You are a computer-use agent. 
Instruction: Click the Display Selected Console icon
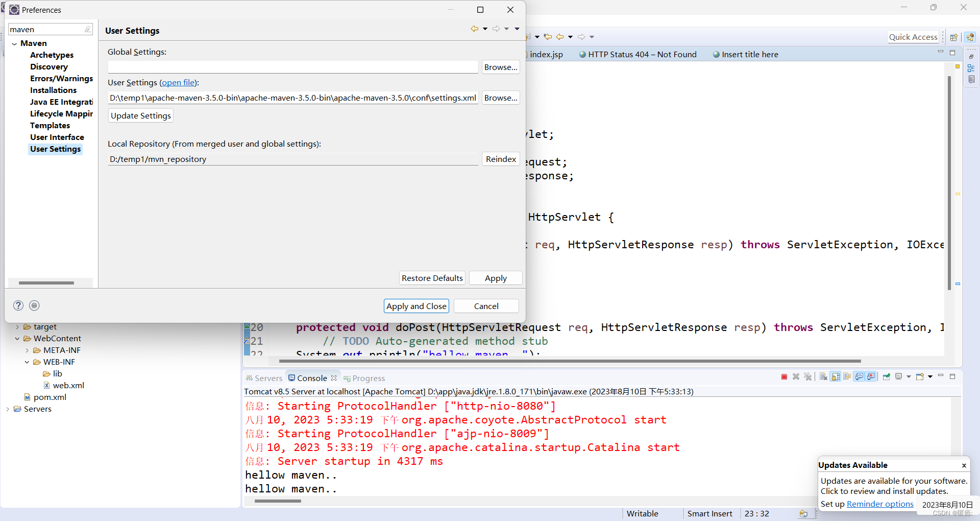point(899,377)
